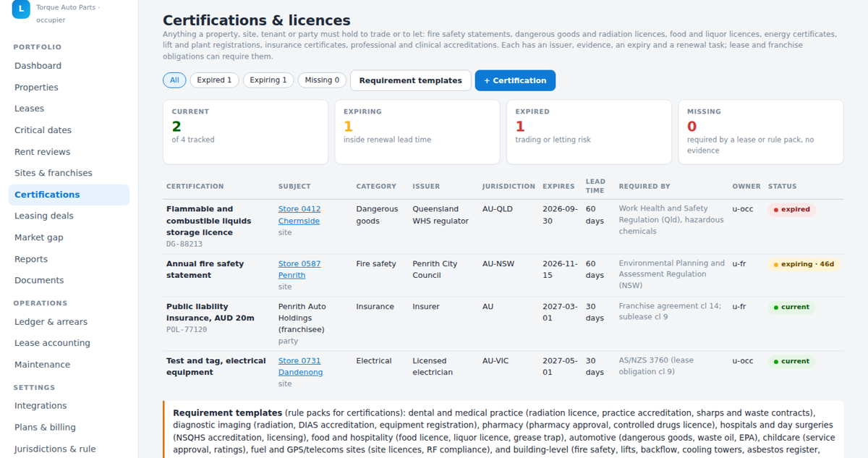Open Store 0587 Penrith link
Image resolution: width=868 pixels, height=458 pixels.
click(299, 269)
